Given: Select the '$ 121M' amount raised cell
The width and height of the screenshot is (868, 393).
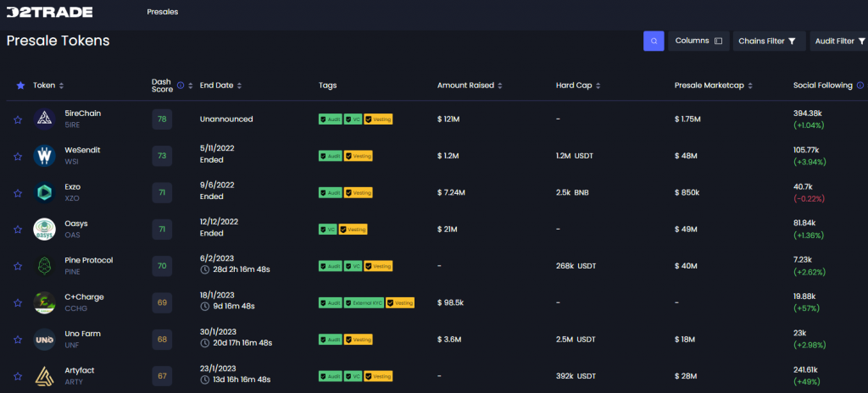Looking at the screenshot, I should pyautogui.click(x=448, y=119).
